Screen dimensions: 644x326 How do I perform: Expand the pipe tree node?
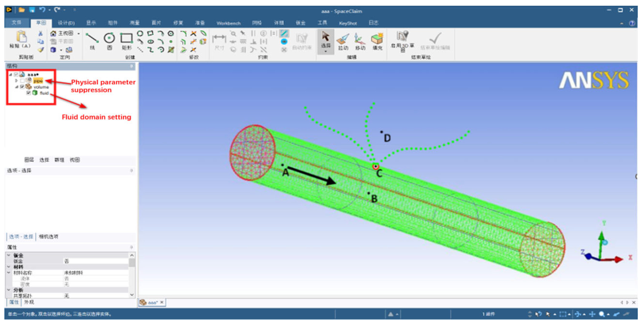click(x=16, y=81)
